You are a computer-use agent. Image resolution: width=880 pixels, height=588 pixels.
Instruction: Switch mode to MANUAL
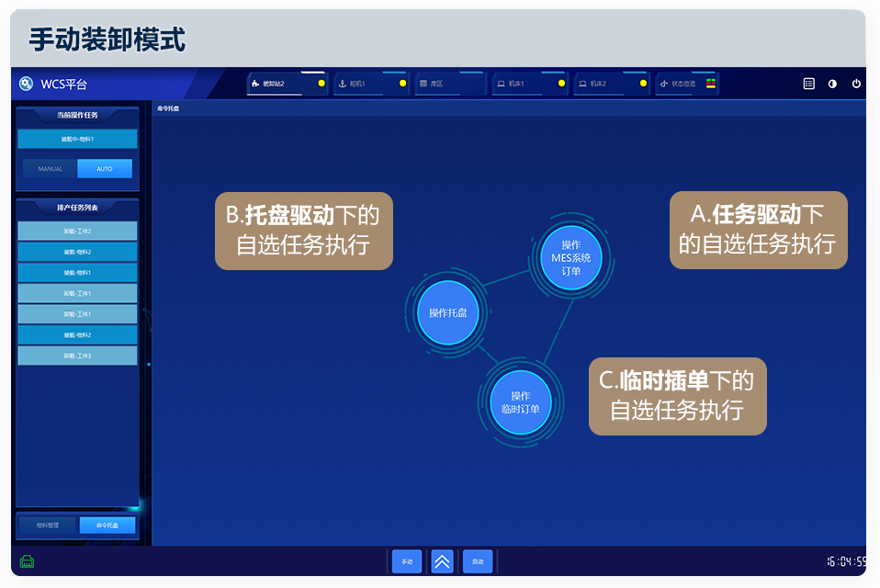click(x=51, y=169)
